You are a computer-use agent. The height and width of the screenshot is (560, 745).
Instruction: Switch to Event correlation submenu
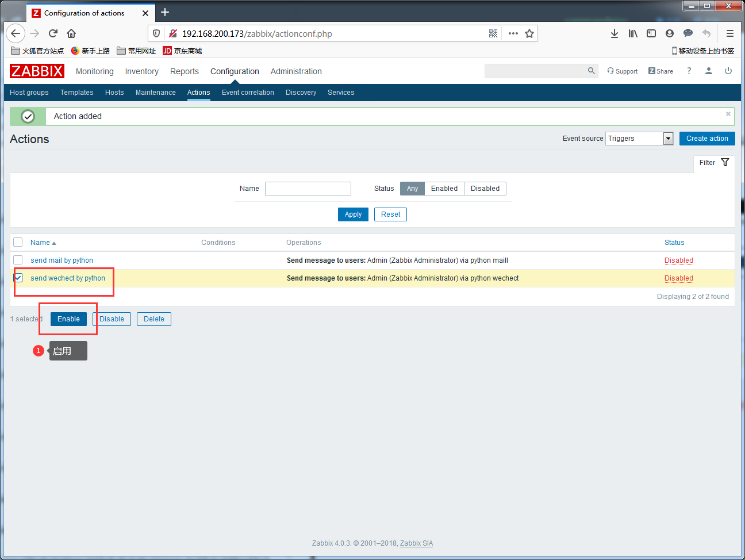(x=248, y=93)
